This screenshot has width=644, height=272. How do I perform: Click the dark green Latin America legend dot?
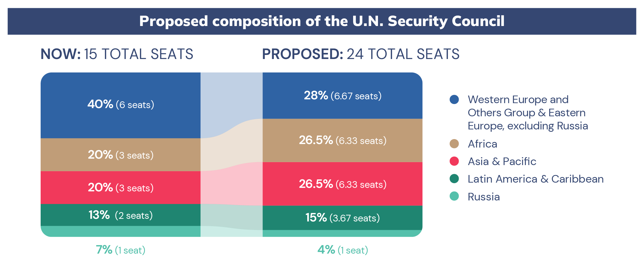454,179
